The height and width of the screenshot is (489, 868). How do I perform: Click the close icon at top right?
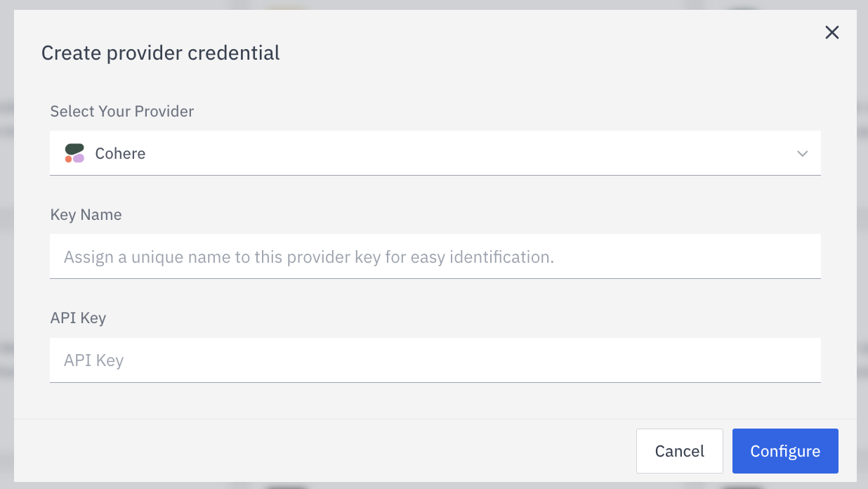coord(831,32)
